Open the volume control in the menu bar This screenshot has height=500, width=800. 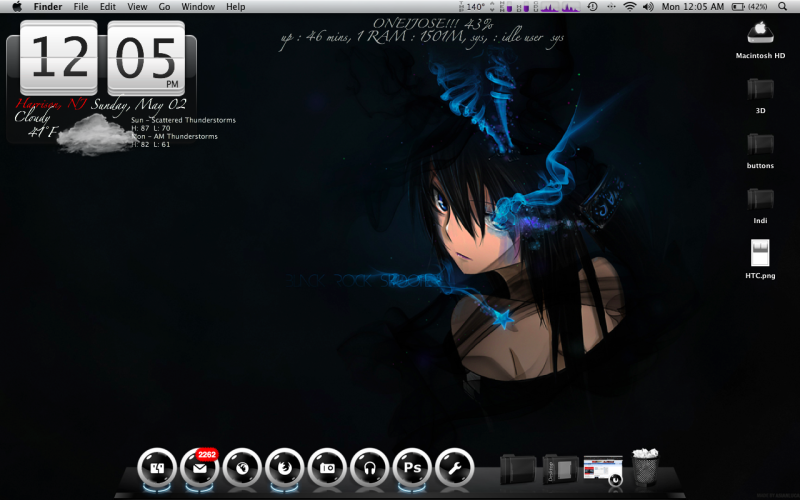tap(648, 7)
